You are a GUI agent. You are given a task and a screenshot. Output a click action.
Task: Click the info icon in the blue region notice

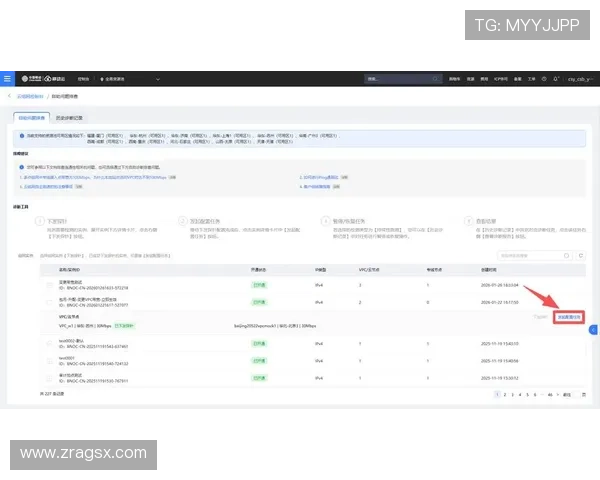[22, 136]
